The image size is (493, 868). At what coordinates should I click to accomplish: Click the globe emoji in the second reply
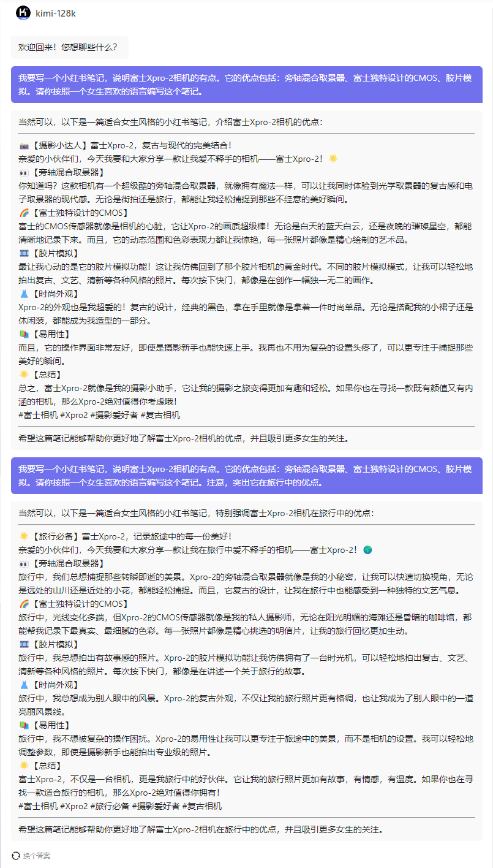pos(367,550)
